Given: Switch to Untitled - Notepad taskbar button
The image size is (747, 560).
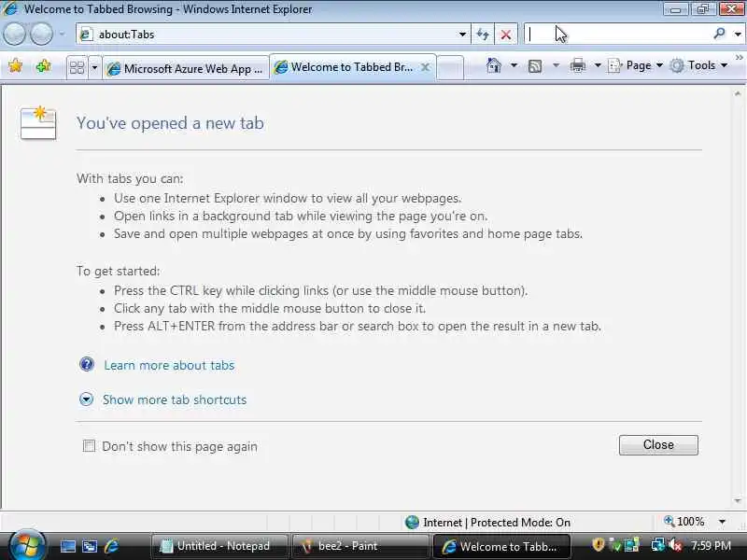Looking at the screenshot, I should (219, 546).
